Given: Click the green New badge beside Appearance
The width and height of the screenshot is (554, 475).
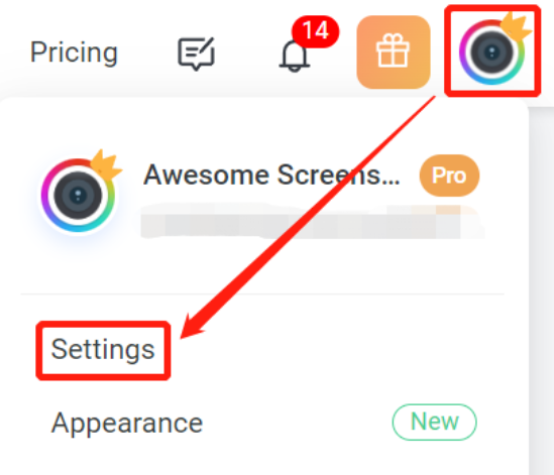Looking at the screenshot, I should pos(434,422).
